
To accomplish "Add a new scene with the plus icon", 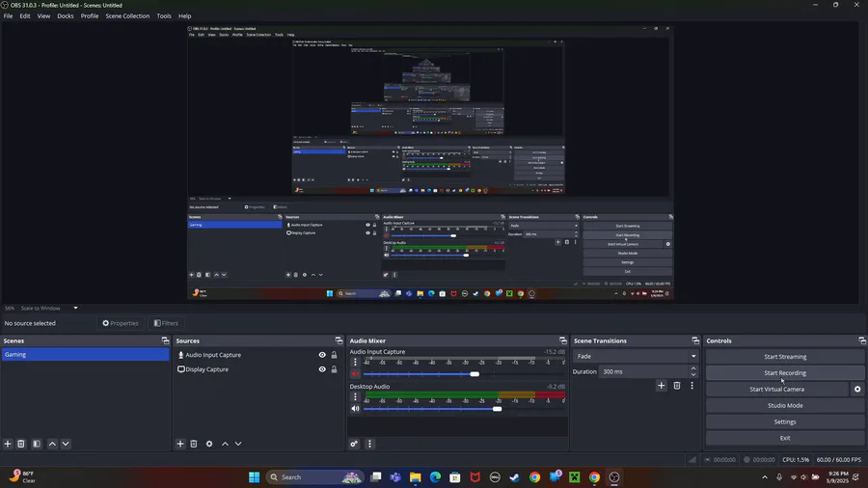I will [x=8, y=444].
